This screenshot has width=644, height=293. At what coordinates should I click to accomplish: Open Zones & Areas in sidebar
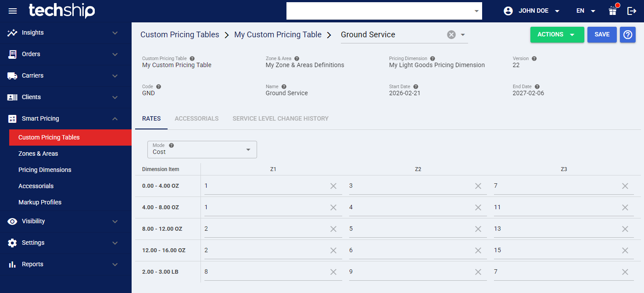tap(70, 154)
